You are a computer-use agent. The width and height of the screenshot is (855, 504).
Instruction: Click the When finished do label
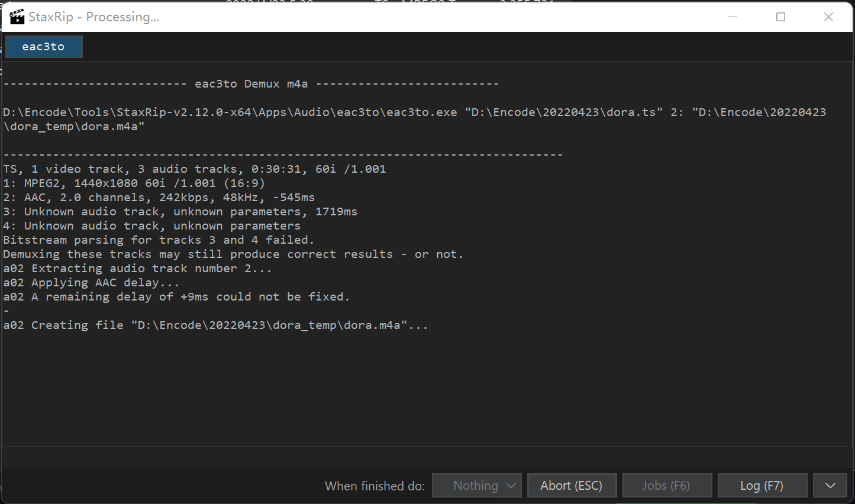click(374, 485)
